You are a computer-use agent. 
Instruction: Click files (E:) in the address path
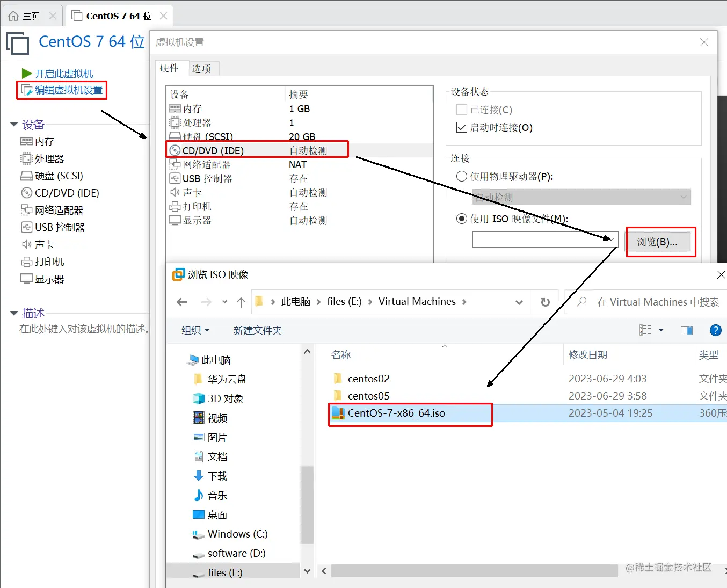point(344,301)
